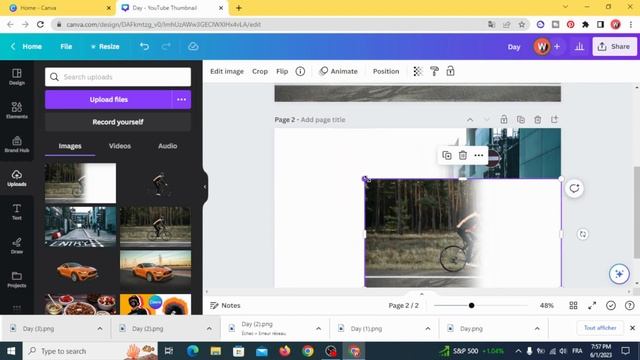640x360 pixels.
Task: Adjust the zoom slider handle
Action: pyautogui.click(x=471, y=305)
